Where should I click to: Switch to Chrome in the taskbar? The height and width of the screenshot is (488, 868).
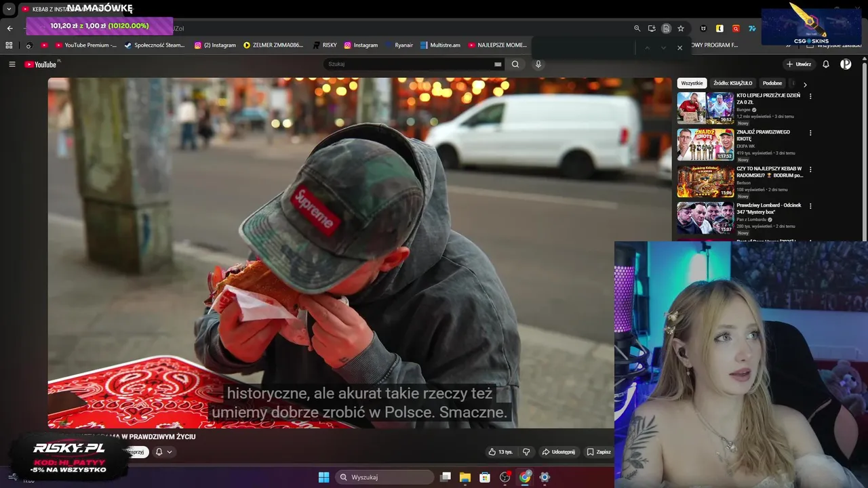tap(525, 477)
